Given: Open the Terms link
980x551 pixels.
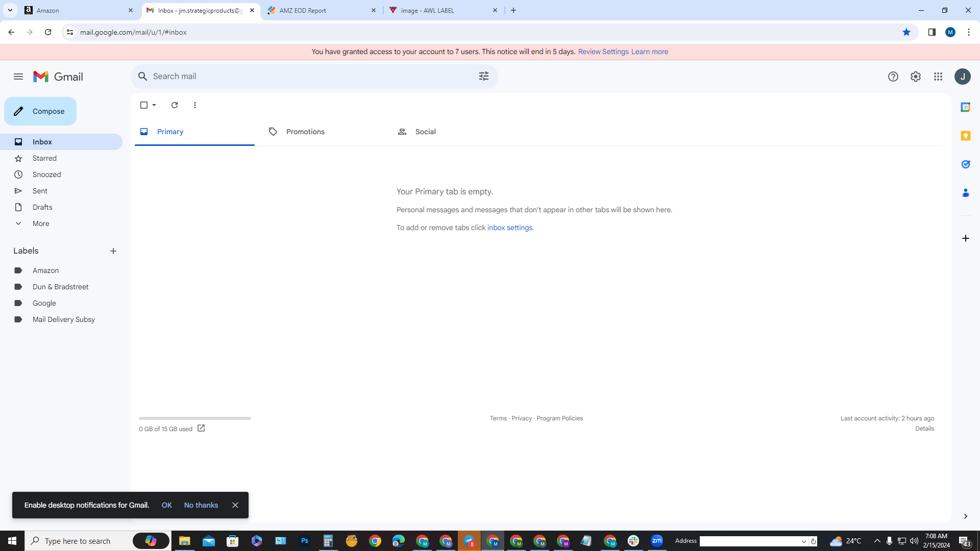Looking at the screenshot, I should (499, 418).
